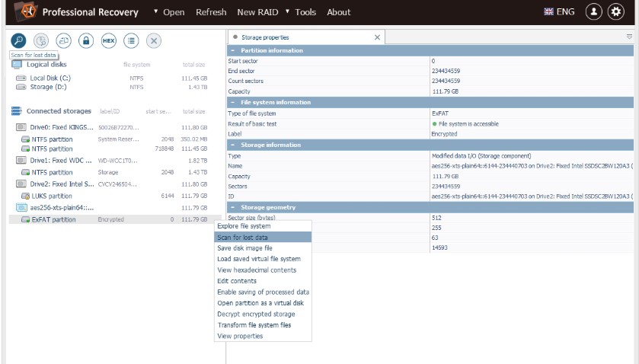Choose Decrypt encrypted storage from context menu
639x364 pixels.
coord(256,314)
